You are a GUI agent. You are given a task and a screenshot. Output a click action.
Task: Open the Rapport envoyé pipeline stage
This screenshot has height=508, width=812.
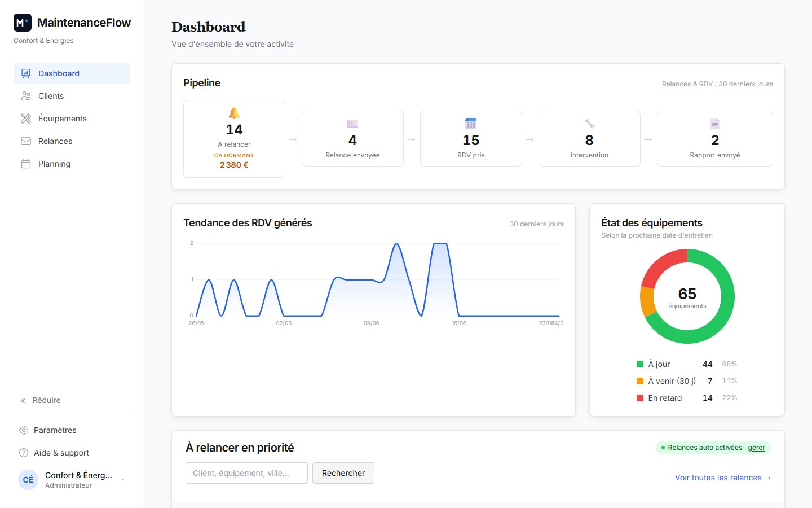tap(715, 139)
